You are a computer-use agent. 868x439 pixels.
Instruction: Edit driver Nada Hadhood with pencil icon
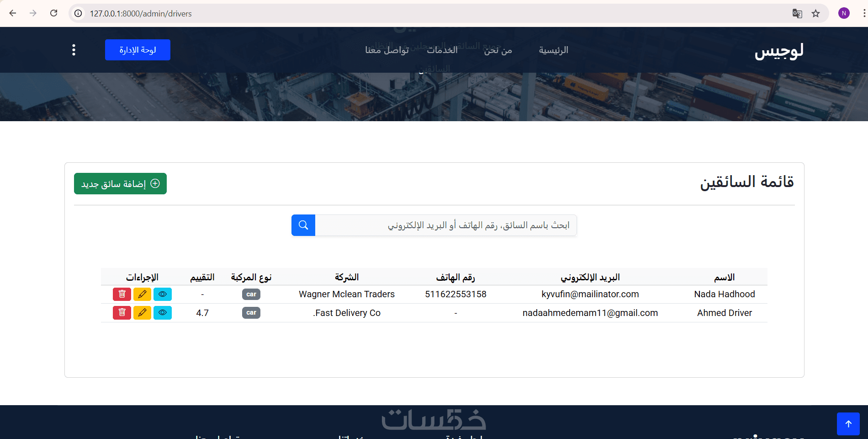142,294
